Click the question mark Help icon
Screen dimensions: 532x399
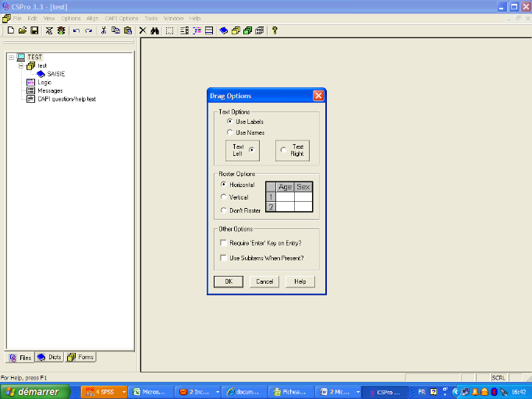point(275,30)
